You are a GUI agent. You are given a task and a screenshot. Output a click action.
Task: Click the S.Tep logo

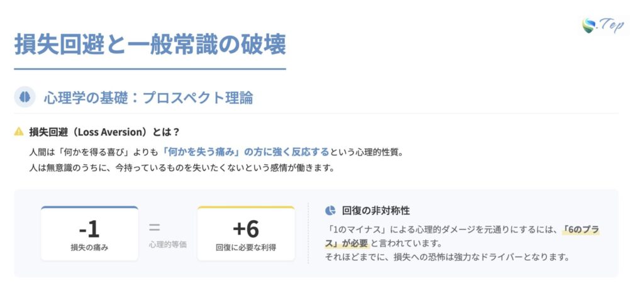(x=602, y=25)
